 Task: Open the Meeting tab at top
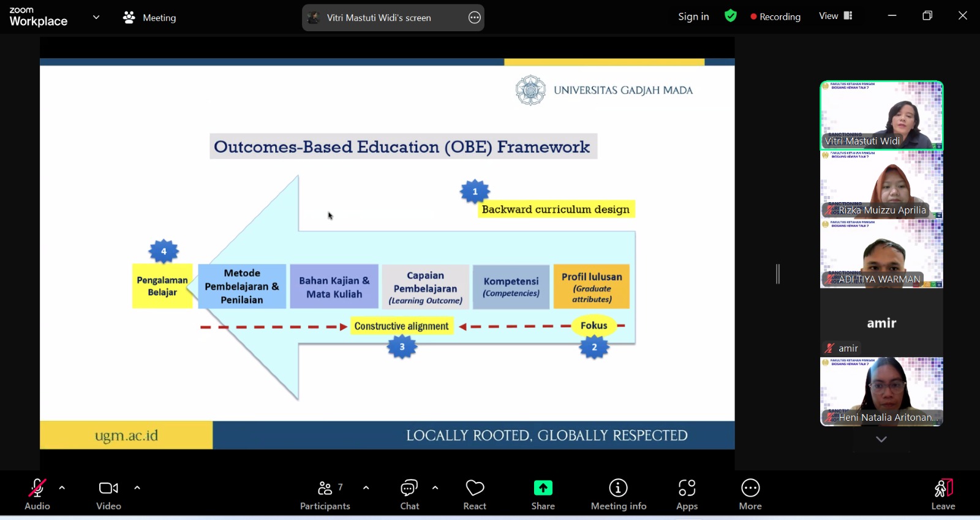pos(150,18)
